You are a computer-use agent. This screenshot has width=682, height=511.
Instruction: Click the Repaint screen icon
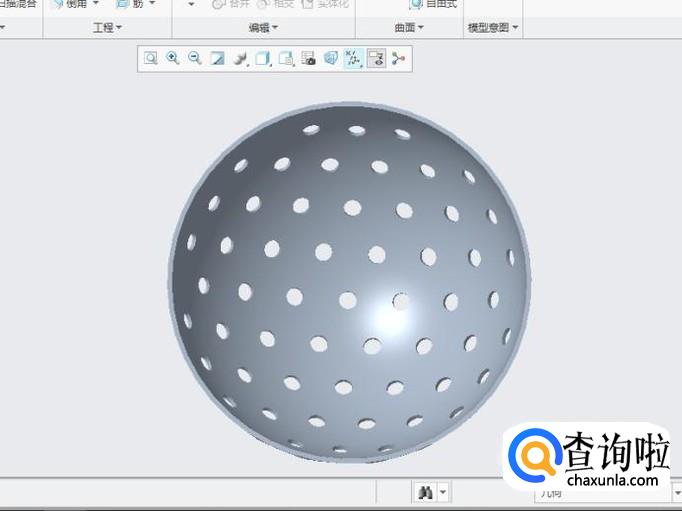218,59
